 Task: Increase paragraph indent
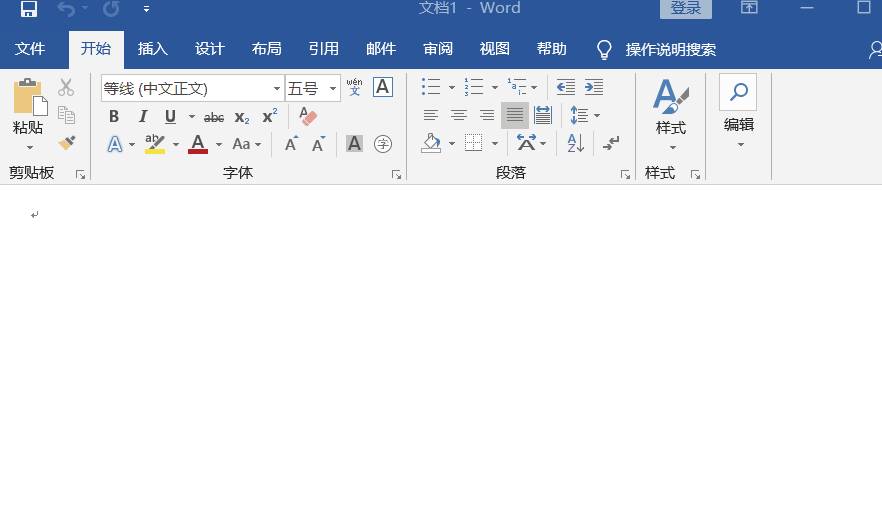pyautogui.click(x=594, y=87)
